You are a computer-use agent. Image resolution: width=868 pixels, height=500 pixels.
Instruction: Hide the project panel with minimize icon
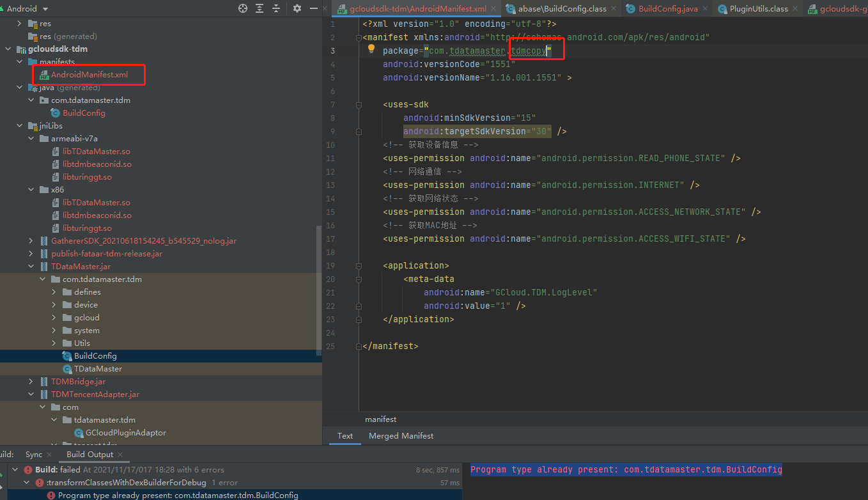314,8
